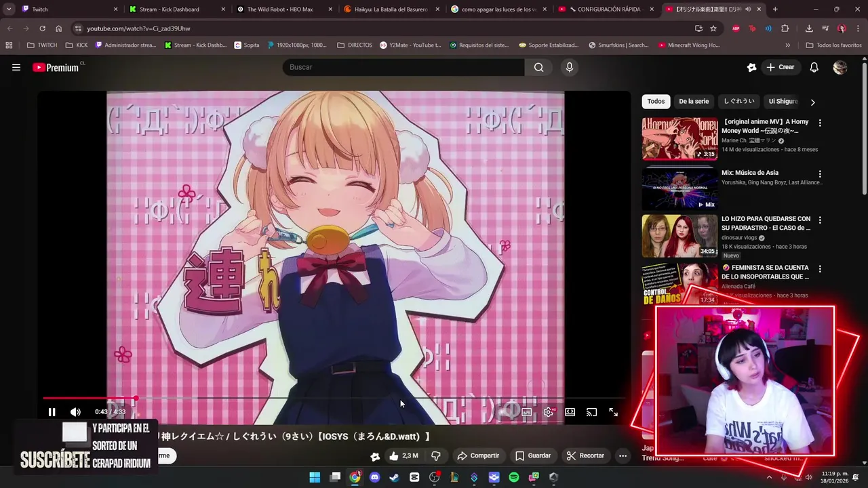Switch to the Haikyu browser tab
Screen dimensions: 868x488
coord(392,9)
